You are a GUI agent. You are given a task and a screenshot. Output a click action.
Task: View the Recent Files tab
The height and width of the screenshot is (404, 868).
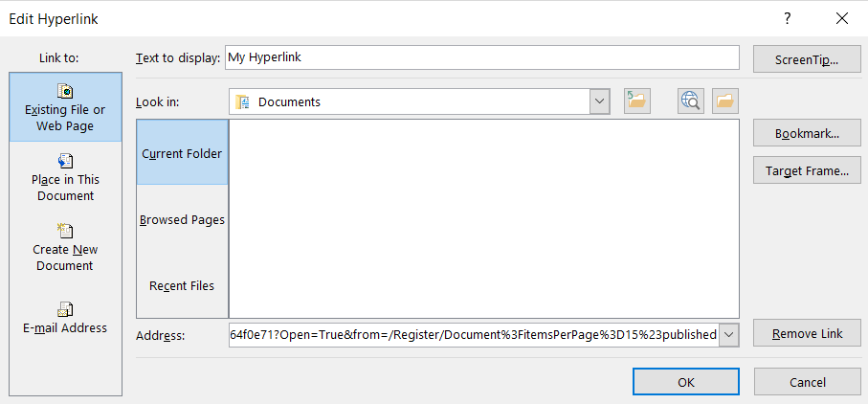coord(182,285)
